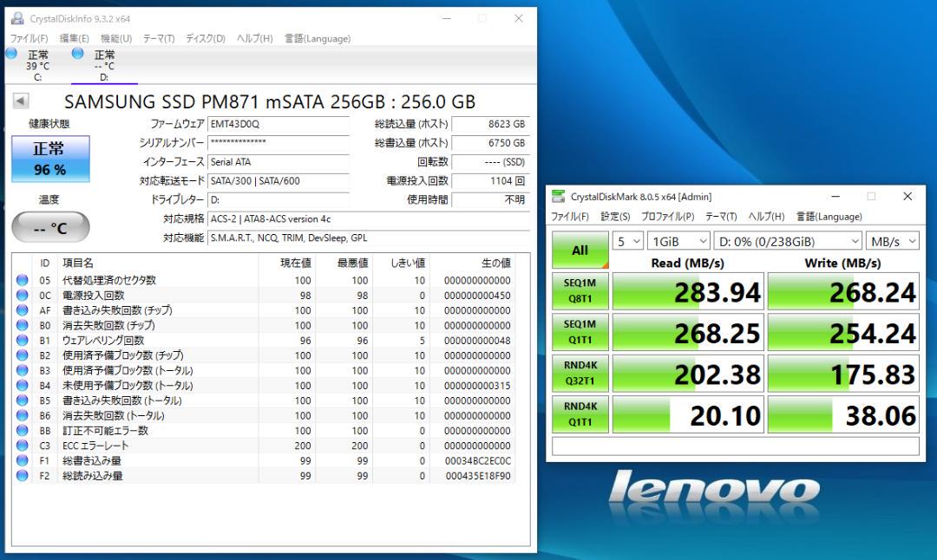The image size is (937, 560).
Task: Click the firmware field EMT43D0Q
Action: pyautogui.click(x=278, y=124)
